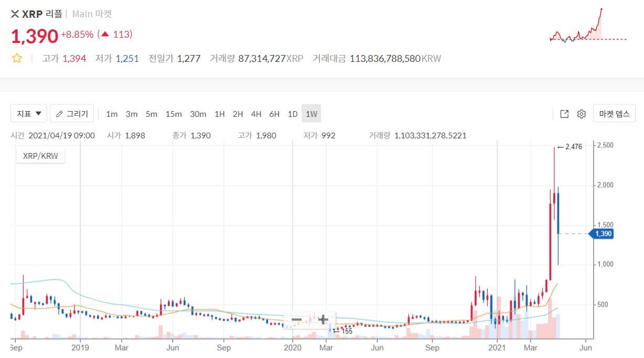This screenshot has height=358, width=644.
Task: Click the XRP Ripple logo icon
Action: tap(15, 14)
